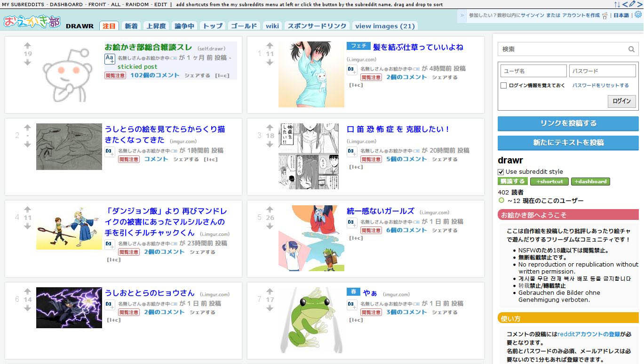Open the purple lightning thumbnail
644x364 pixels.
coord(69,307)
